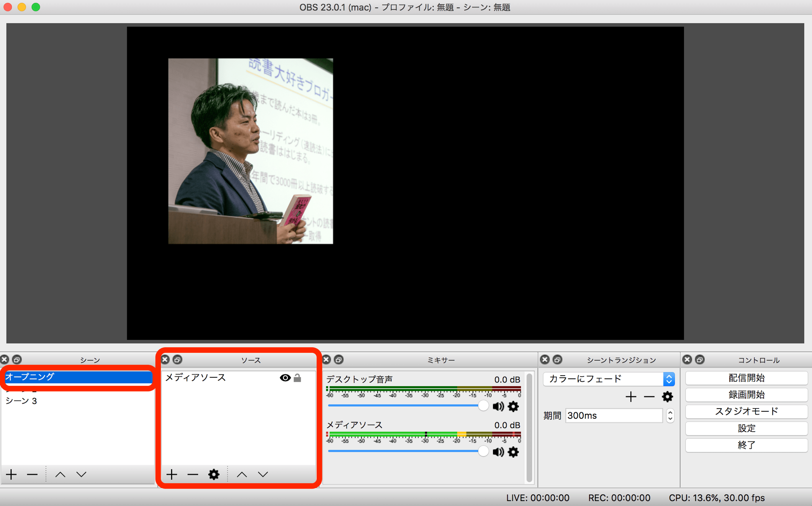The width and height of the screenshot is (812, 506).
Task: Remove selected scene with minus icon
Action: (x=32, y=474)
